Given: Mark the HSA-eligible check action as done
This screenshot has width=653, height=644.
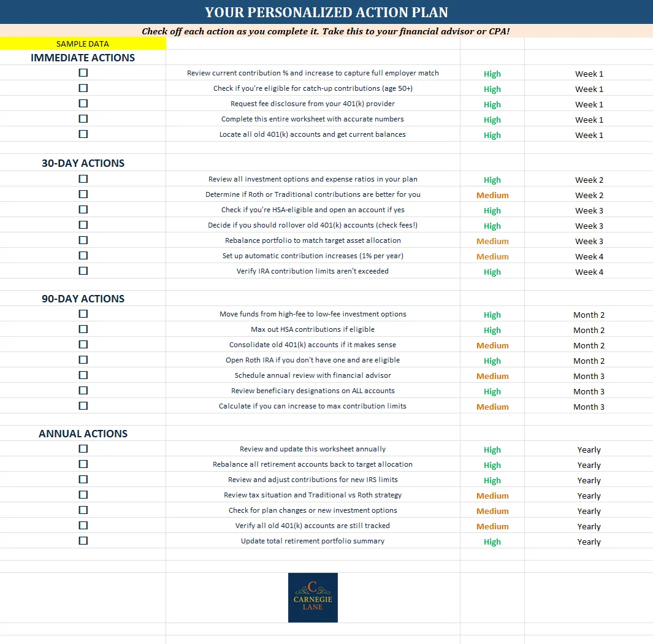Looking at the screenshot, I should [83, 210].
